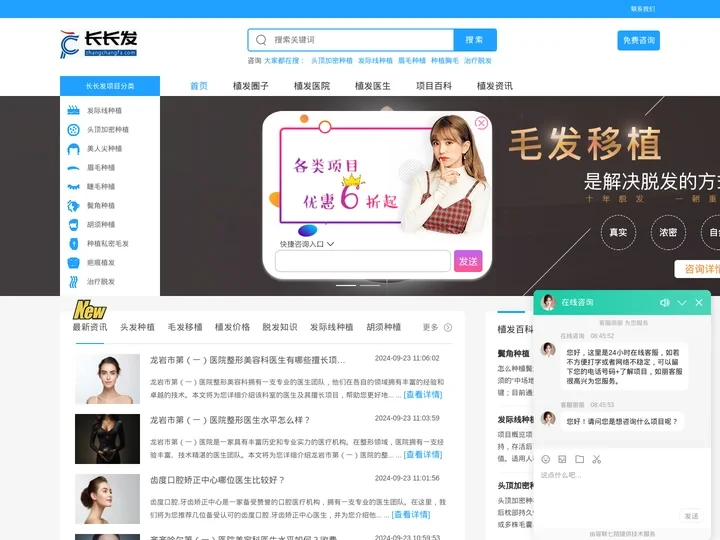Click the 头顶加密种植 sidebar icon
This screenshot has width=720, height=540.
(73, 129)
